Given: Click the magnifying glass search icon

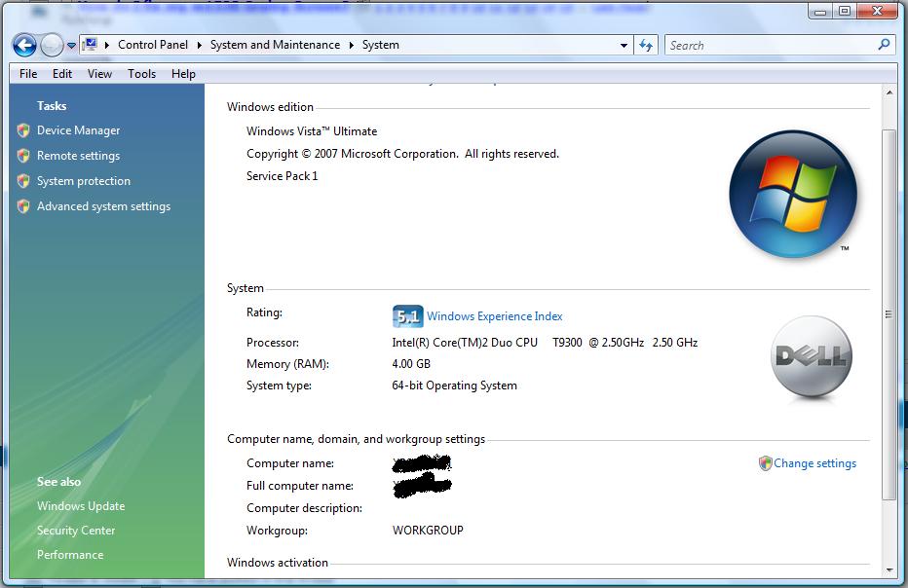Looking at the screenshot, I should tap(884, 45).
